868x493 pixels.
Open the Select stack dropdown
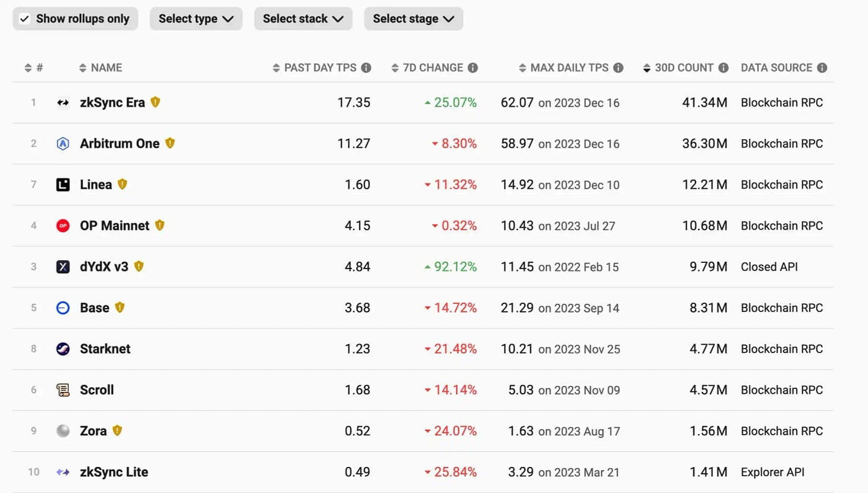pyautogui.click(x=303, y=19)
